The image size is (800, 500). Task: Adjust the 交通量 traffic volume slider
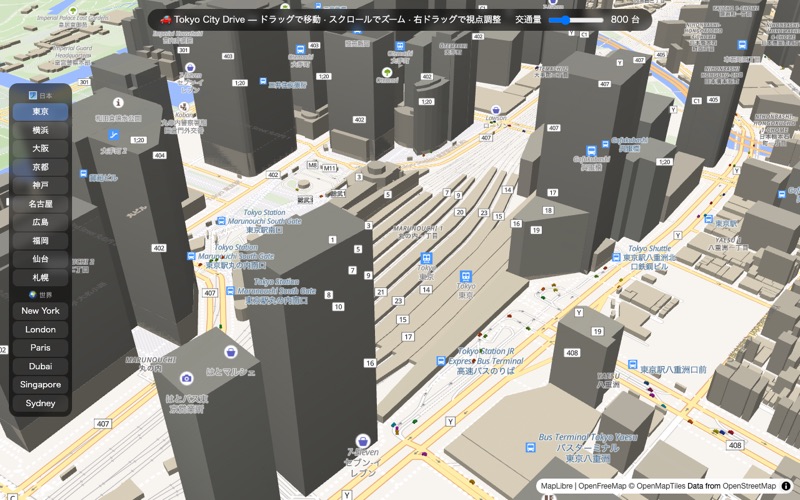click(576, 20)
